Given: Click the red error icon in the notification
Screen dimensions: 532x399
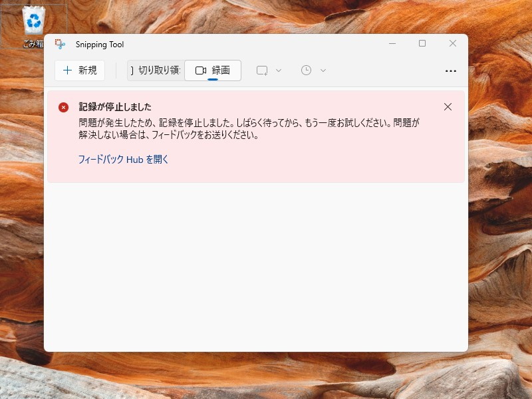Looking at the screenshot, I should (x=64, y=107).
